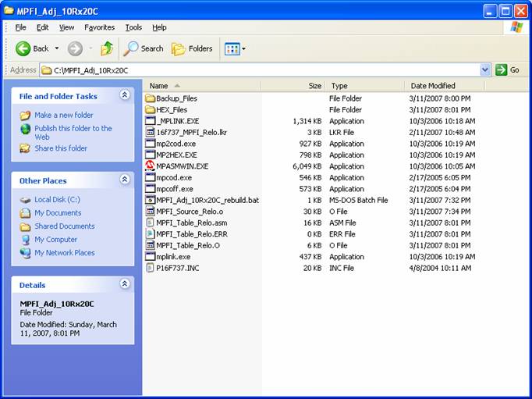Open the Help menu

pos(159,27)
